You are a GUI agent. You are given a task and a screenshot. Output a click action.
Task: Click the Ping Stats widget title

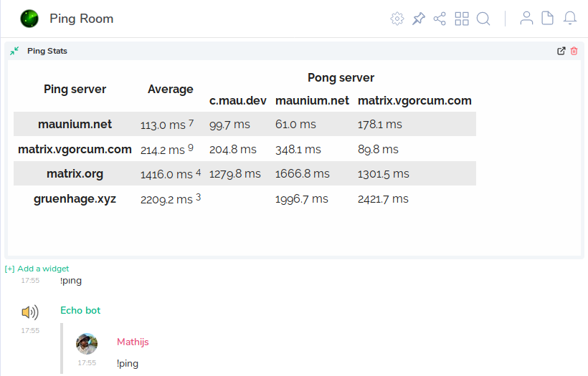coord(47,51)
